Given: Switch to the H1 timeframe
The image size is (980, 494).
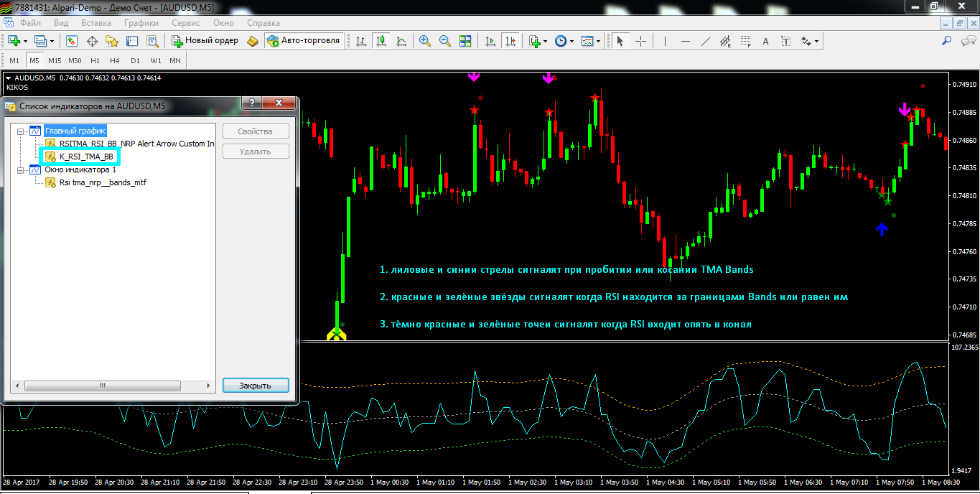Looking at the screenshot, I should pyautogui.click(x=95, y=60).
